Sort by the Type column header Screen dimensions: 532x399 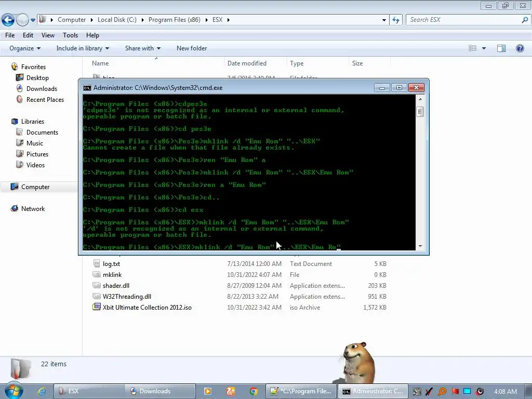297,63
